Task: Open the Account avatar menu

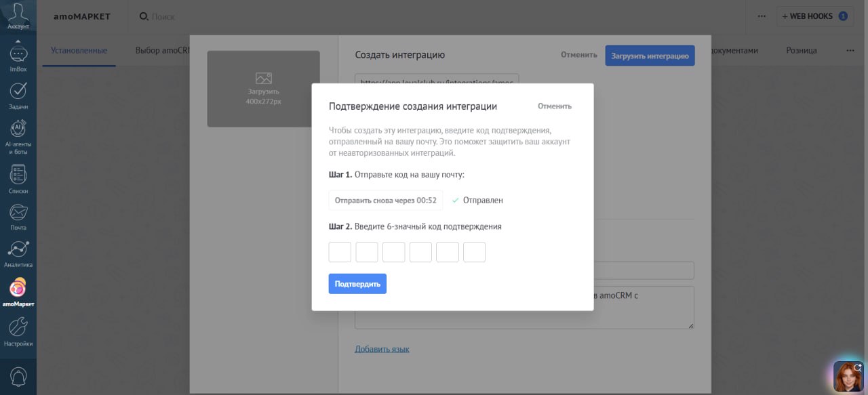Action: pos(18,15)
